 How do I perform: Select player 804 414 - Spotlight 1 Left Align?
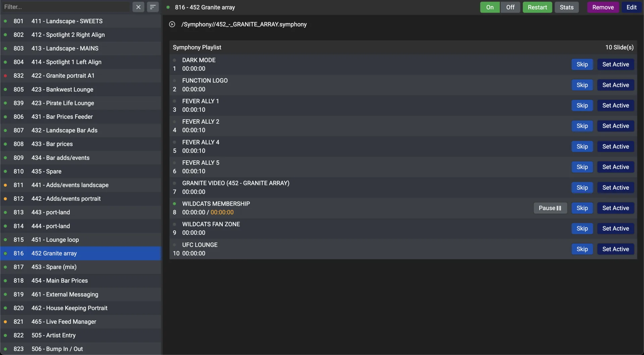tap(81, 62)
